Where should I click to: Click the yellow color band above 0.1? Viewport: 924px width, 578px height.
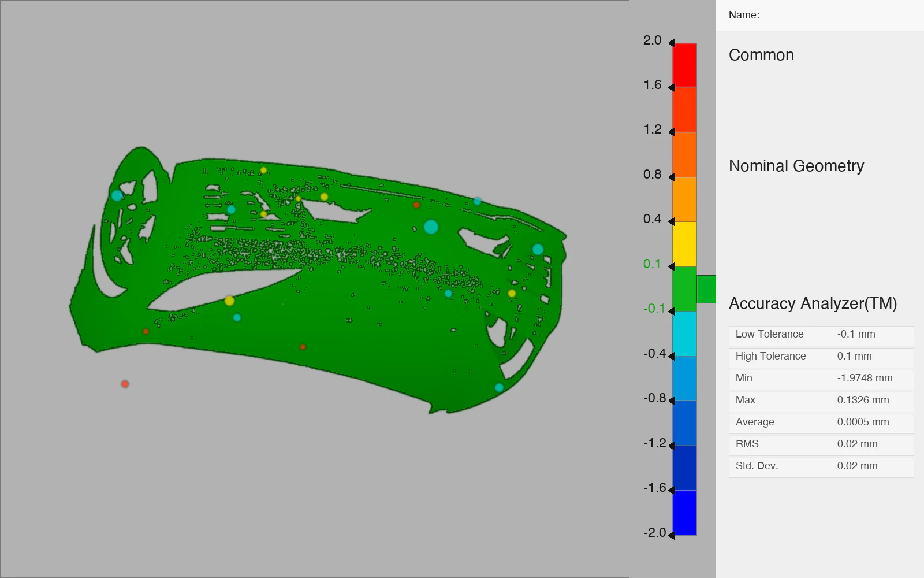click(x=685, y=244)
